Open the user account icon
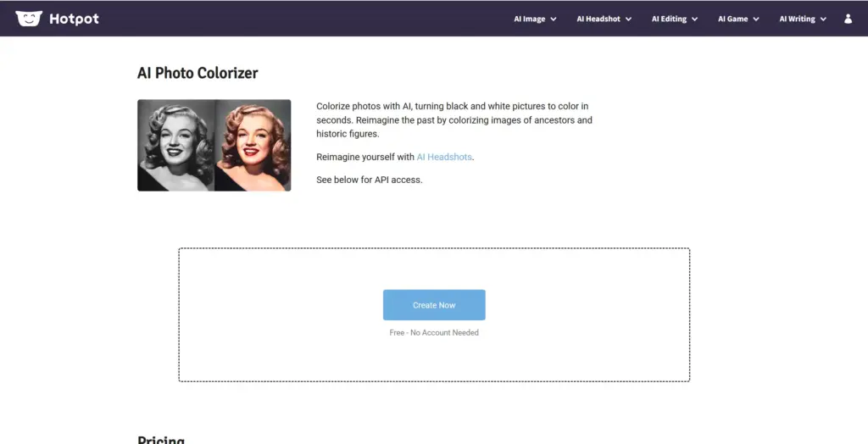Screen dimensions: 868x444 [848, 19]
